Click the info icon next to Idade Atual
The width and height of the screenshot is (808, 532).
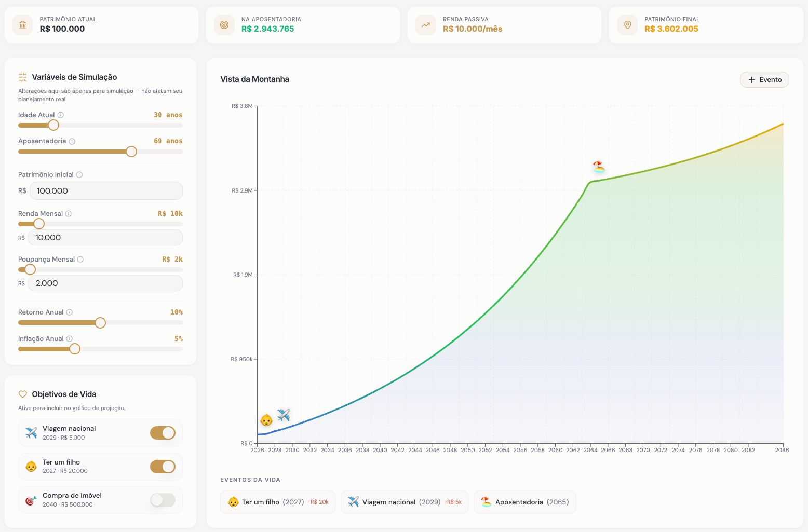pyautogui.click(x=61, y=115)
